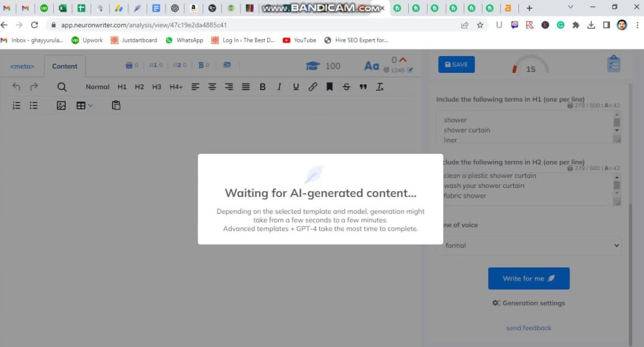Click the Write for me button
Image resolution: width=644 pixels, height=347 pixels.
coord(529,278)
